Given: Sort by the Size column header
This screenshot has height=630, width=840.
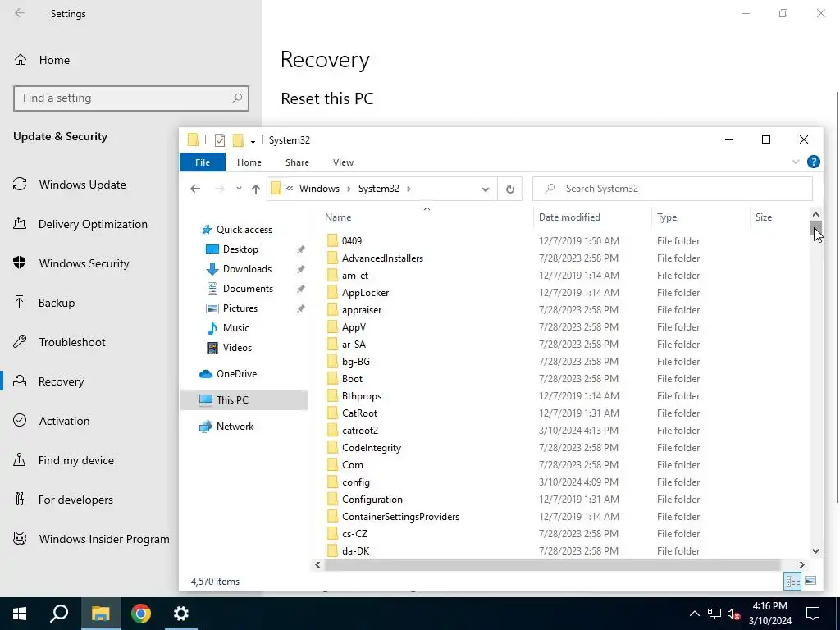Looking at the screenshot, I should click(x=764, y=217).
